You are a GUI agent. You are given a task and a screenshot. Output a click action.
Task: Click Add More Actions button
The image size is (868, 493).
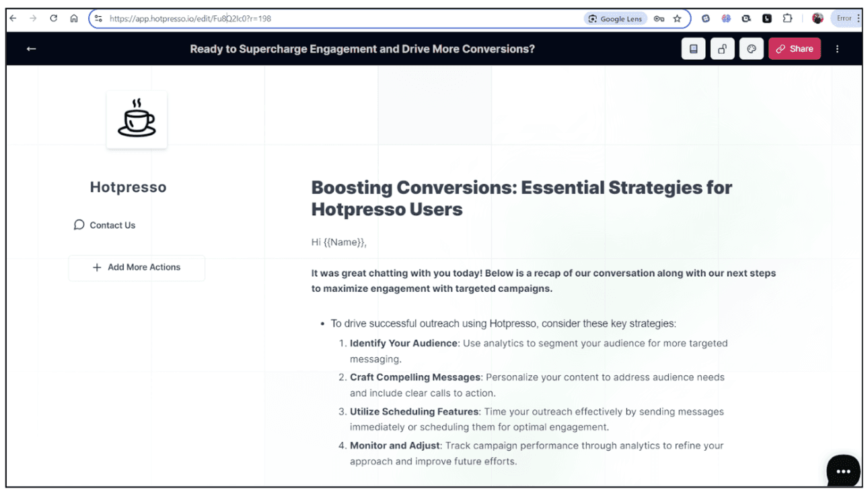point(137,267)
